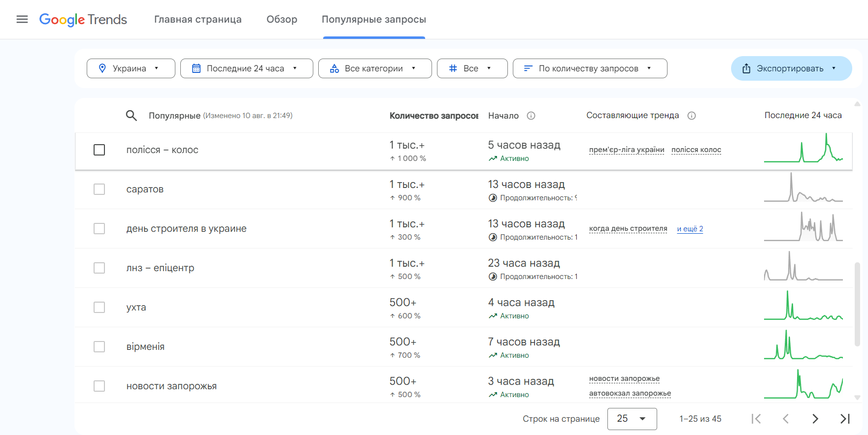Click the лнз – епіцентр query text
The image size is (868, 435).
tap(160, 268)
